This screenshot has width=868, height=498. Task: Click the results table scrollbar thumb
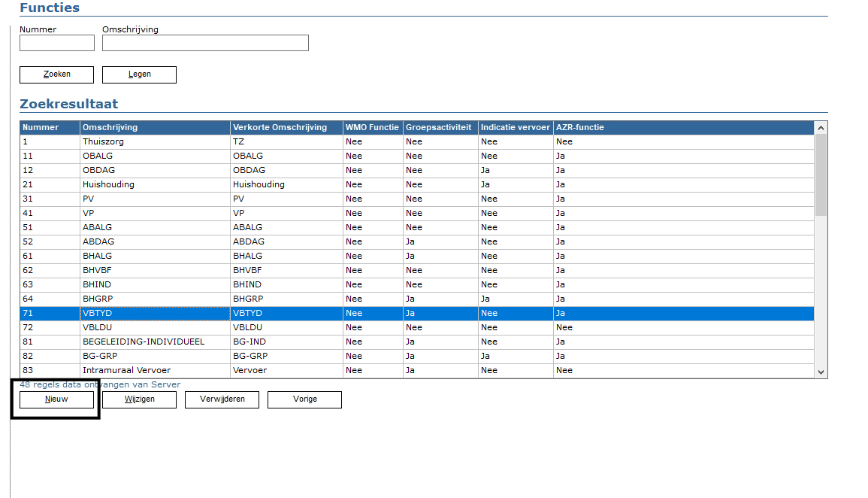821,175
